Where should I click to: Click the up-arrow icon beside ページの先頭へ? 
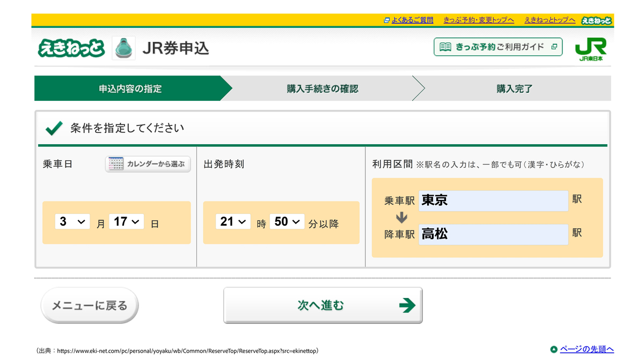tap(554, 349)
